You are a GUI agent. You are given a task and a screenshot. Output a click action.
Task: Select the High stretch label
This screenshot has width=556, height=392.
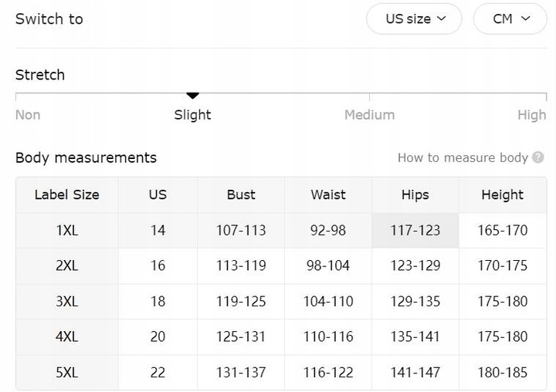(x=531, y=115)
